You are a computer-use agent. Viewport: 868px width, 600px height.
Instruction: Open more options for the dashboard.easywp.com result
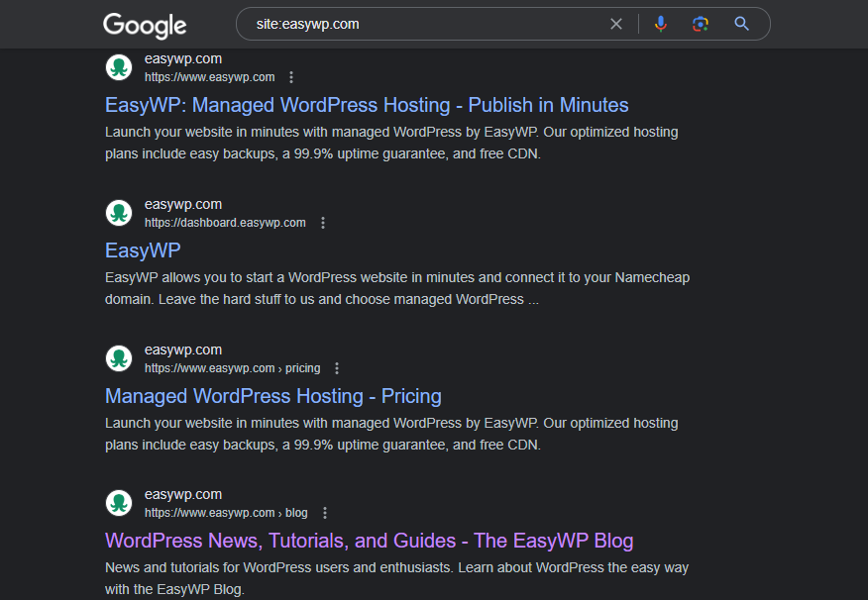point(323,223)
